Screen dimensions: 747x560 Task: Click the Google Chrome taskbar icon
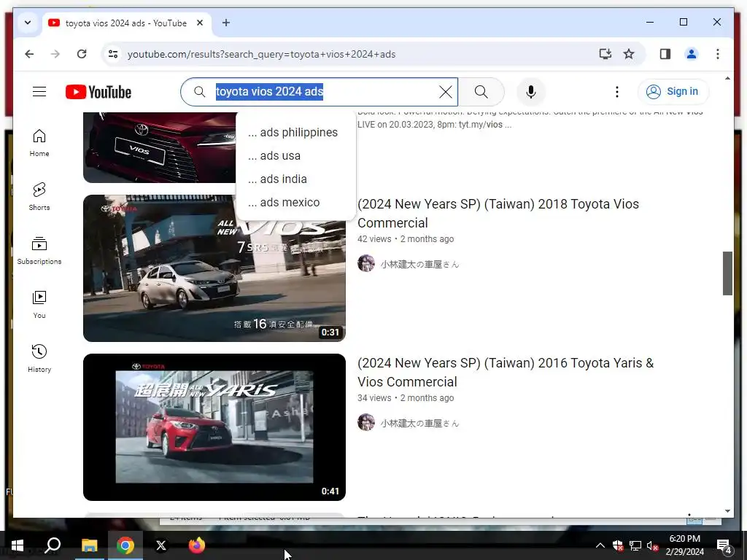[125, 545]
